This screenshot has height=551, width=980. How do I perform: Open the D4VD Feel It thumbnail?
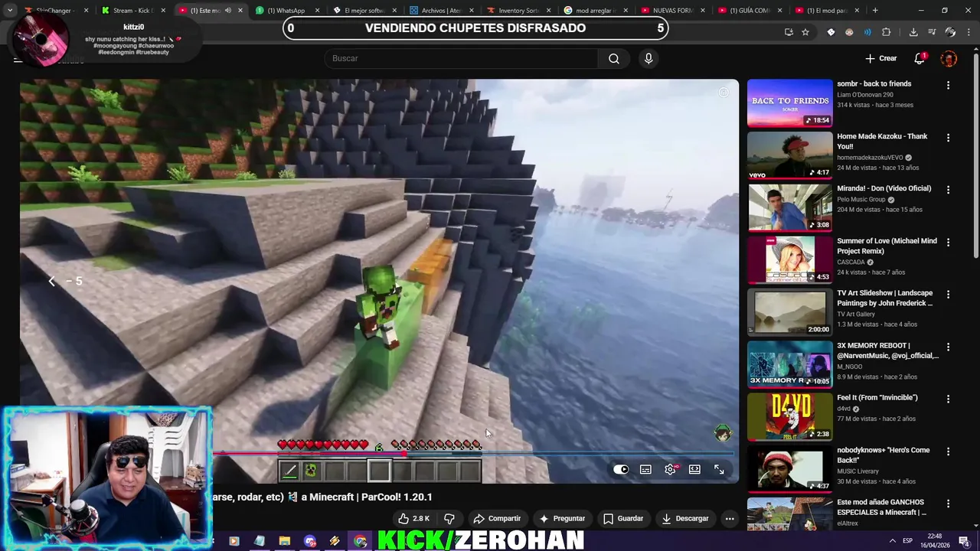pyautogui.click(x=789, y=417)
